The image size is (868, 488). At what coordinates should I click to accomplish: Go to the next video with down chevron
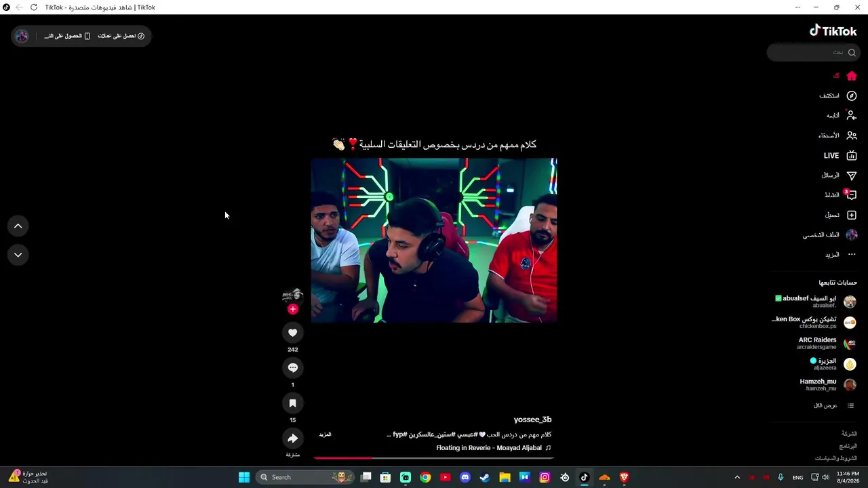18,255
